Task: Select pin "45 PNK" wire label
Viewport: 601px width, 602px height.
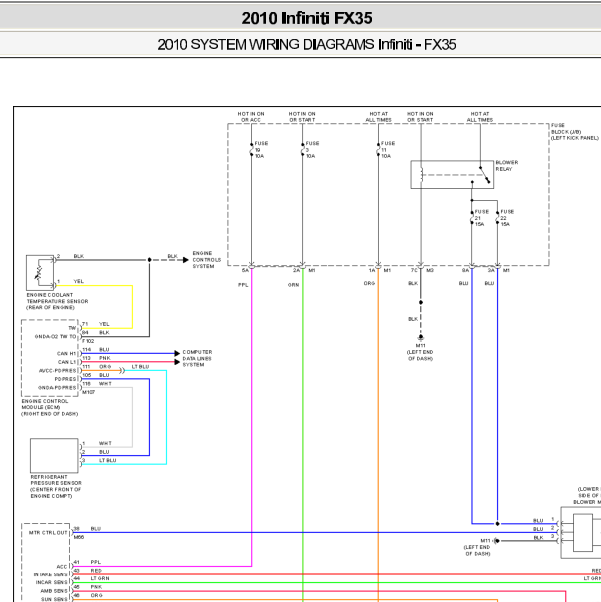Action: [88, 587]
